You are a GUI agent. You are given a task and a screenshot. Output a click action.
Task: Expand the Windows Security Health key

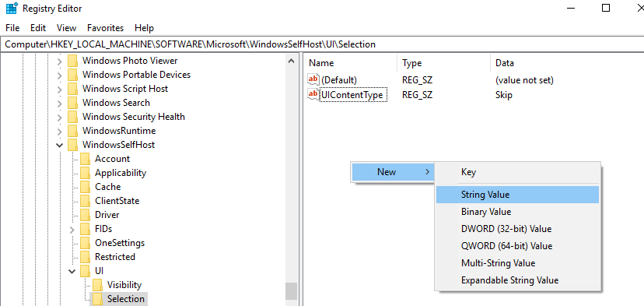(60, 118)
